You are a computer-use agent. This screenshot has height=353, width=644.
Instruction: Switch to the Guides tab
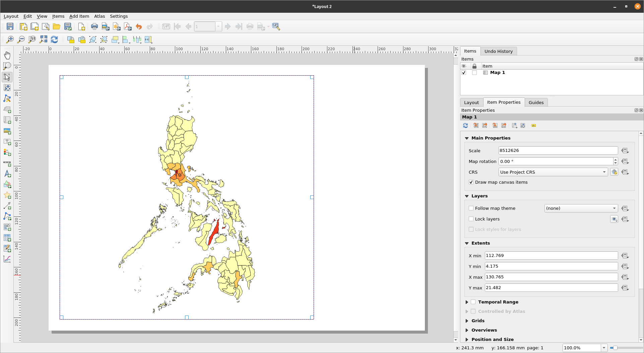click(536, 103)
